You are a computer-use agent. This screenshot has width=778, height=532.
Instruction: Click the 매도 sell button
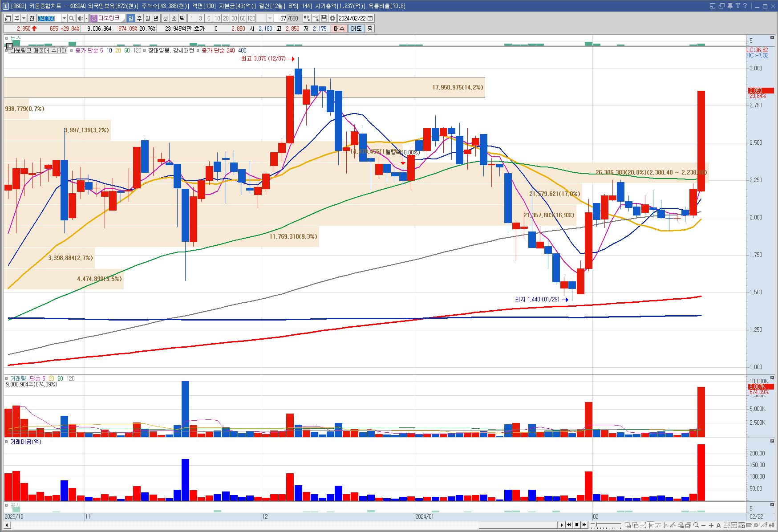(x=357, y=28)
